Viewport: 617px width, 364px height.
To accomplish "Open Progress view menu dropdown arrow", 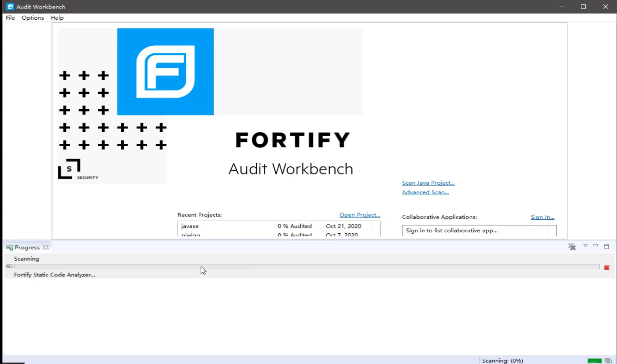I will (586, 246).
